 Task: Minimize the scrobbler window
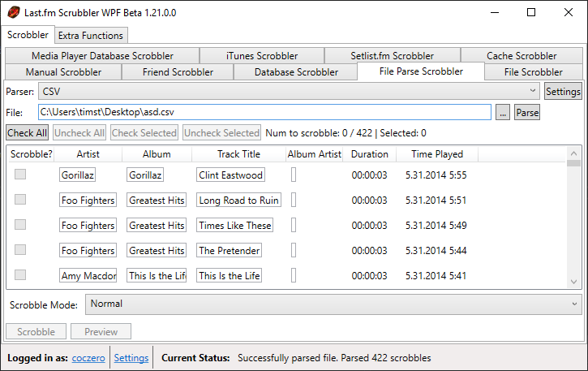tap(494, 12)
